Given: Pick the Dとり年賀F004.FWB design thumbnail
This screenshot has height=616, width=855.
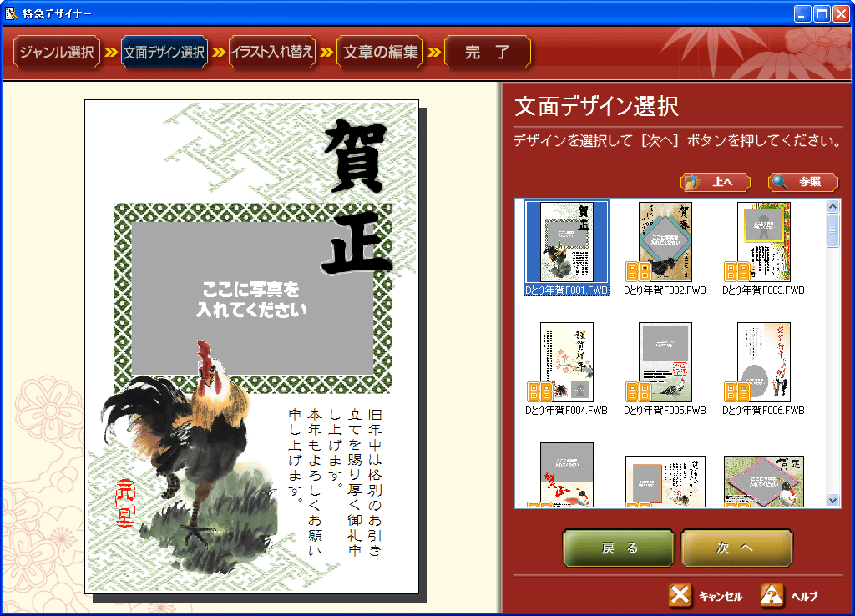Looking at the screenshot, I should [x=566, y=362].
